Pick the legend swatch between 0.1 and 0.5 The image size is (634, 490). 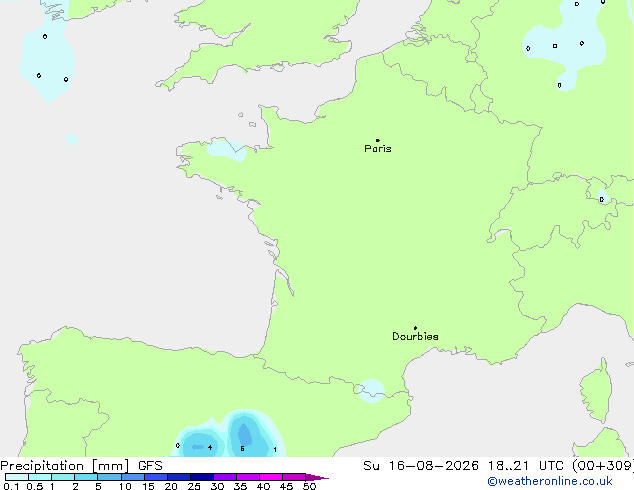click(17, 477)
